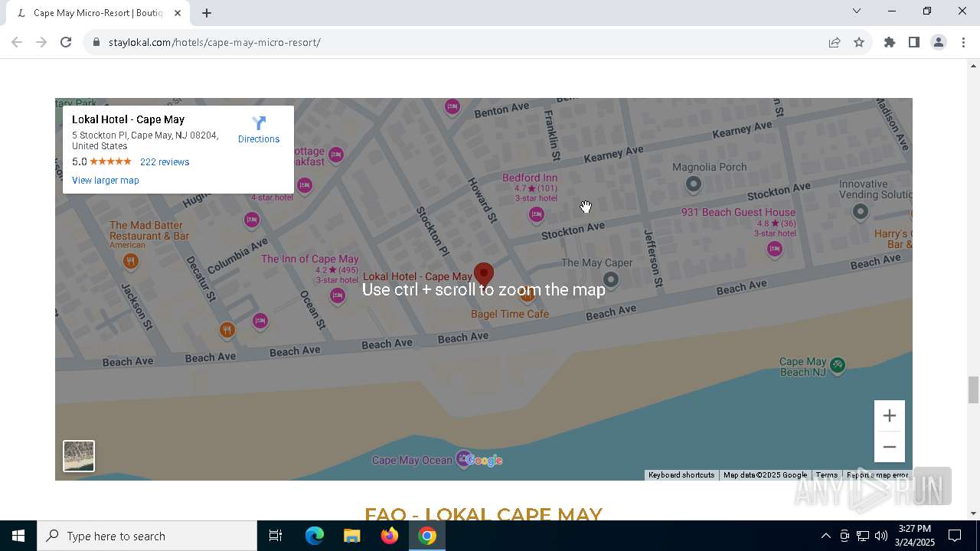
Task: Bookmark this page with star icon
Action: click(x=859, y=42)
